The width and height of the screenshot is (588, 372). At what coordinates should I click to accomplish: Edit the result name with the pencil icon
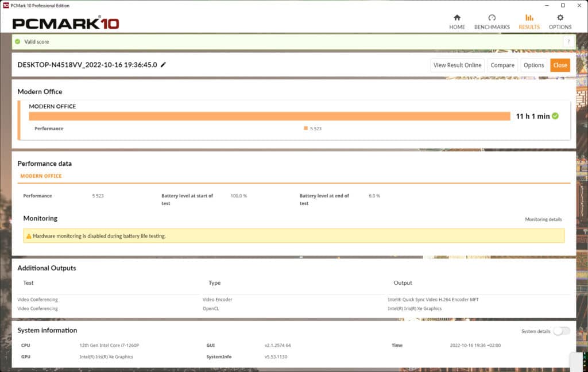pyautogui.click(x=163, y=64)
